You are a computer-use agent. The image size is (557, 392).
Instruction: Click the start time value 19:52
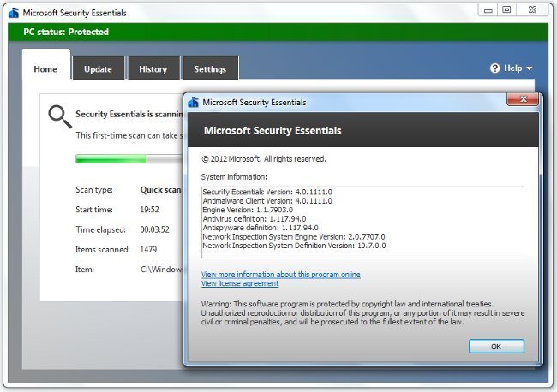pos(150,210)
